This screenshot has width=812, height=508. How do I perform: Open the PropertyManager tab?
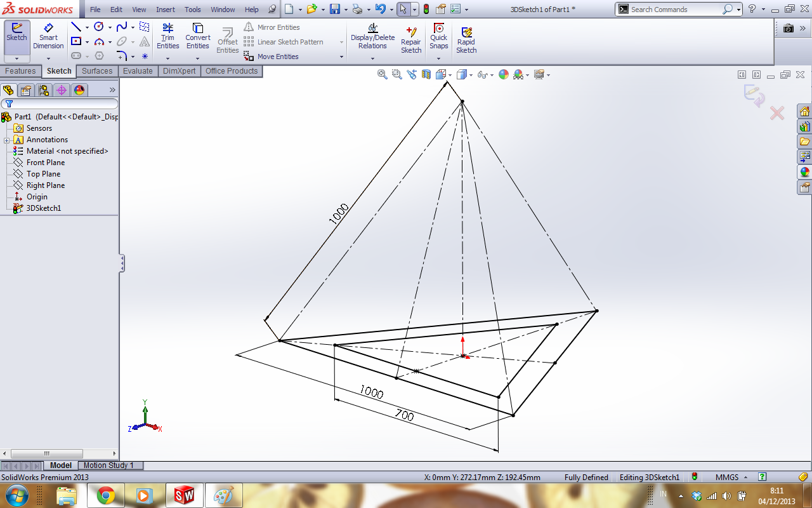point(26,90)
